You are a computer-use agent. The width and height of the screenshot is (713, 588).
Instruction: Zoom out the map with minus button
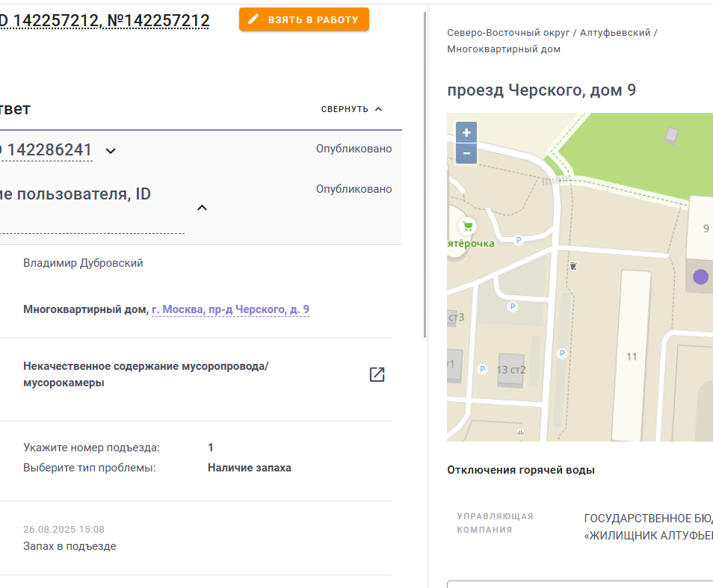466,154
